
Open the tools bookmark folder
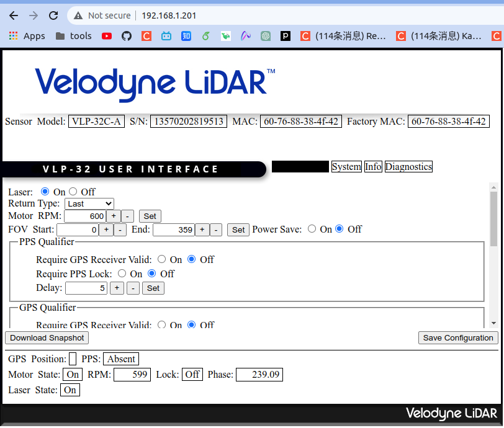(74, 36)
